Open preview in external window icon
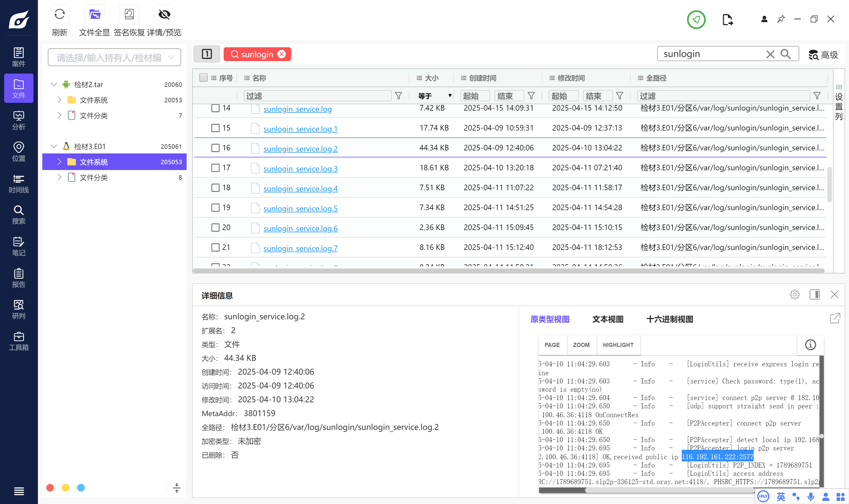The image size is (849, 504). pyautogui.click(x=835, y=318)
